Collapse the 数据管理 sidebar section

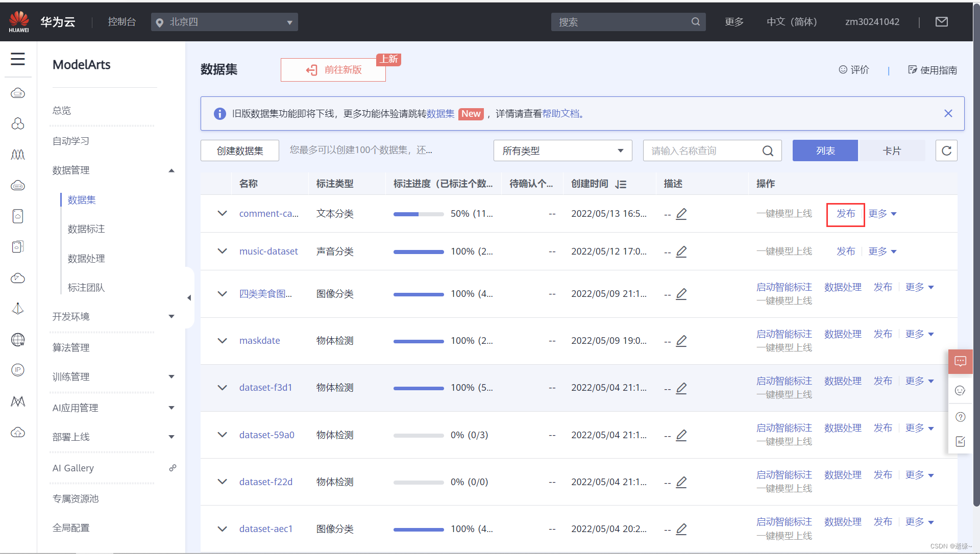pos(171,170)
